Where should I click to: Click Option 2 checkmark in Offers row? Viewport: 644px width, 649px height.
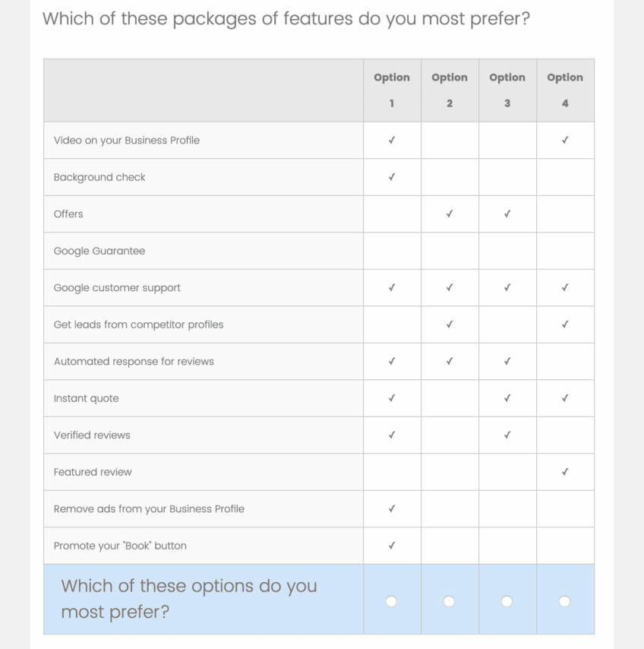(450, 214)
